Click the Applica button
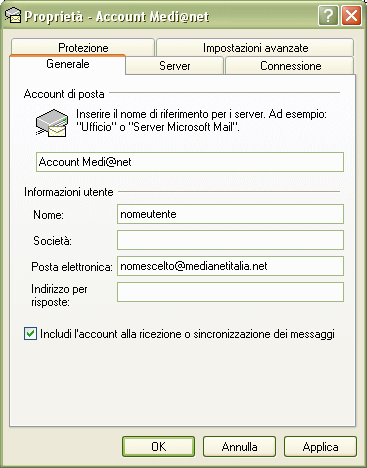Screen dimensions: 367x468 click(320, 447)
